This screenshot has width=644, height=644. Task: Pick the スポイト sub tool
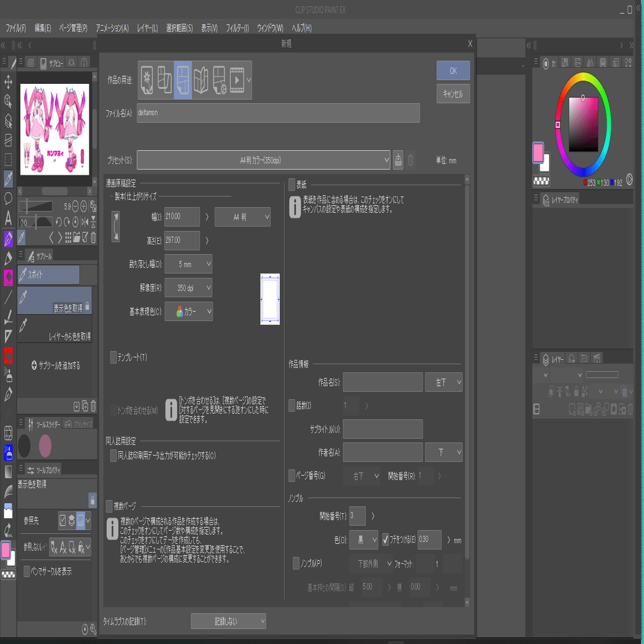pos(48,275)
